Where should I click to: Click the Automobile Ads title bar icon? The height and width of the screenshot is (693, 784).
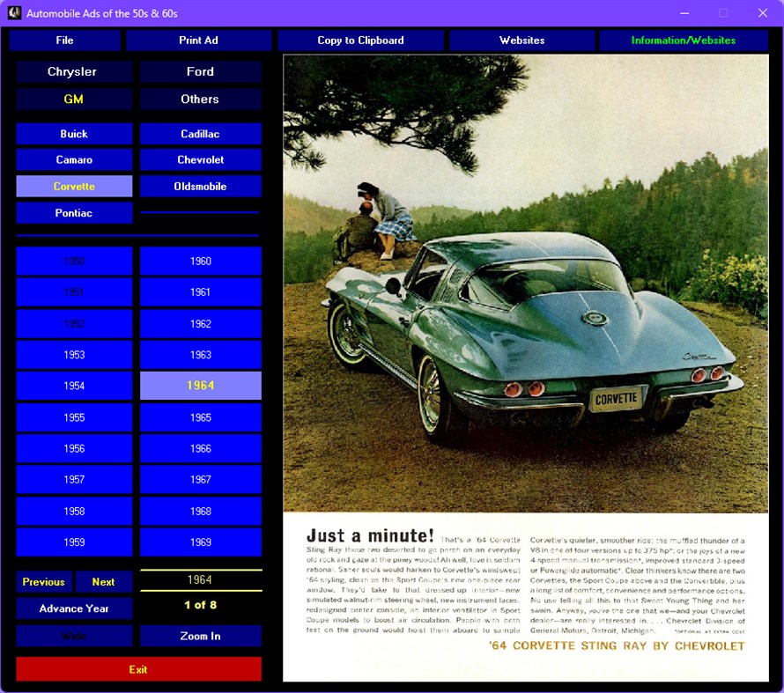pyautogui.click(x=12, y=11)
